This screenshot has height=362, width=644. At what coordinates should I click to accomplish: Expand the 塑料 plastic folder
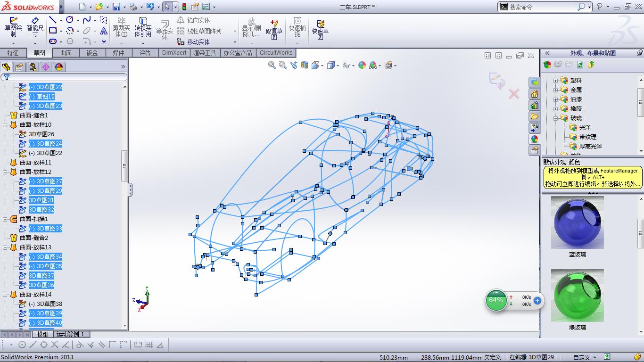coord(555,80)
